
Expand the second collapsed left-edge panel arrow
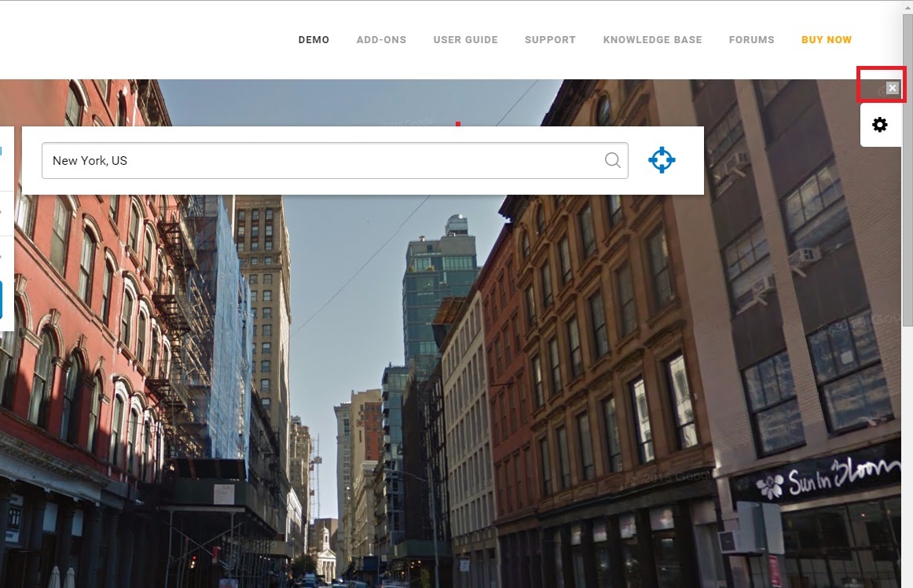pos(2,255)
